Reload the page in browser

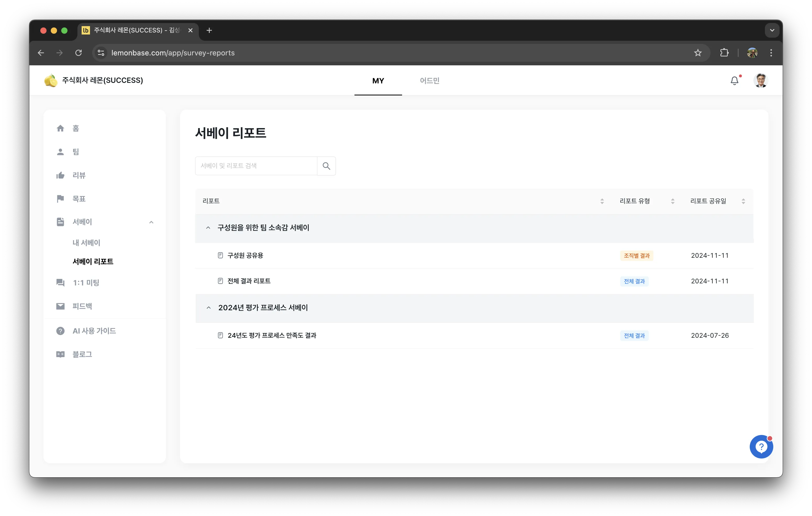coord(78,53)
